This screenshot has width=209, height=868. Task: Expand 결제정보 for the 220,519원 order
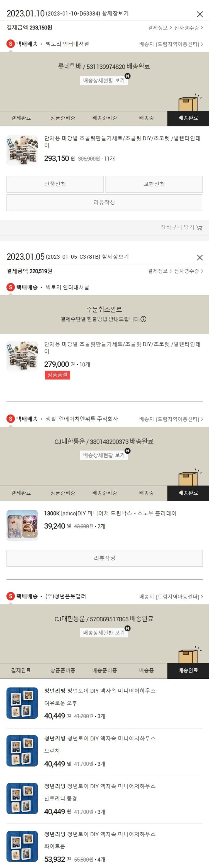[x=160, y=271]
